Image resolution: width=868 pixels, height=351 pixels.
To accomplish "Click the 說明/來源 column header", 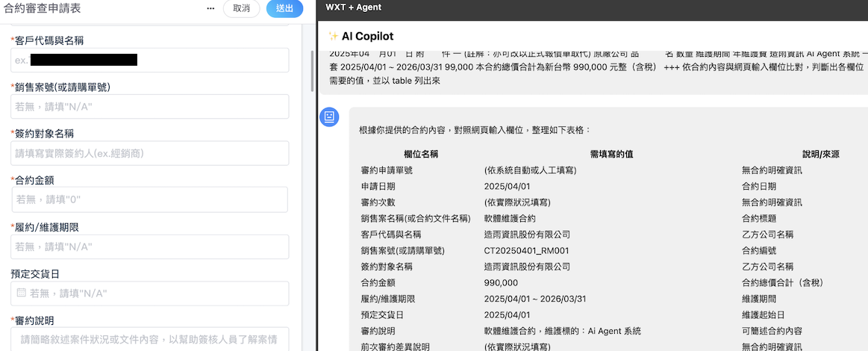I will 821,155.
